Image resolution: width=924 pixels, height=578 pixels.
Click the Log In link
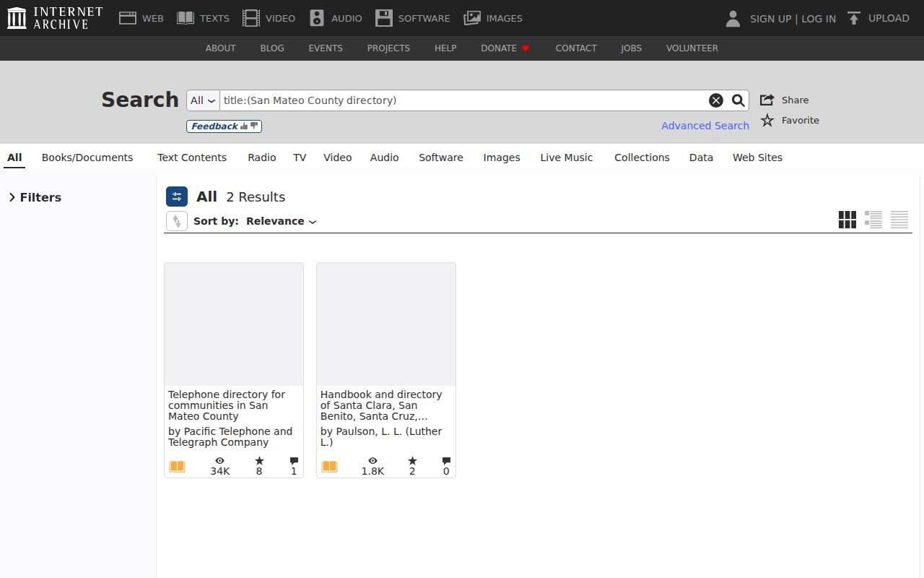[819, 19]
